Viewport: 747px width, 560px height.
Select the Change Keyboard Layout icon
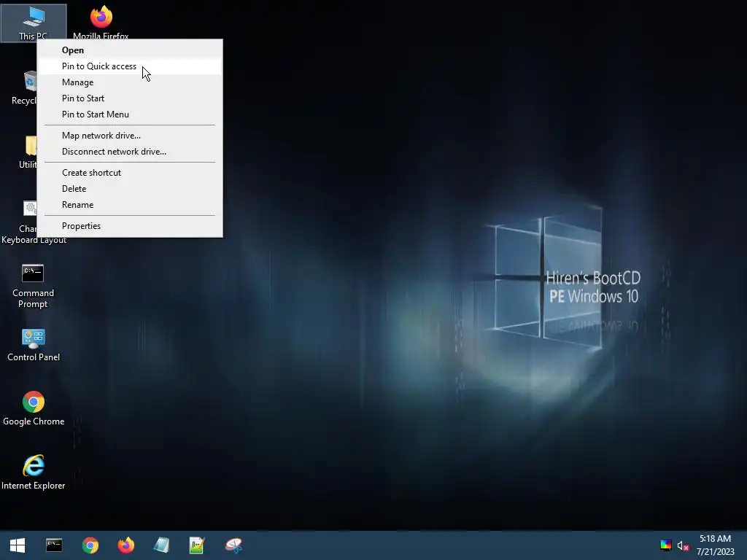coord(29,209)
